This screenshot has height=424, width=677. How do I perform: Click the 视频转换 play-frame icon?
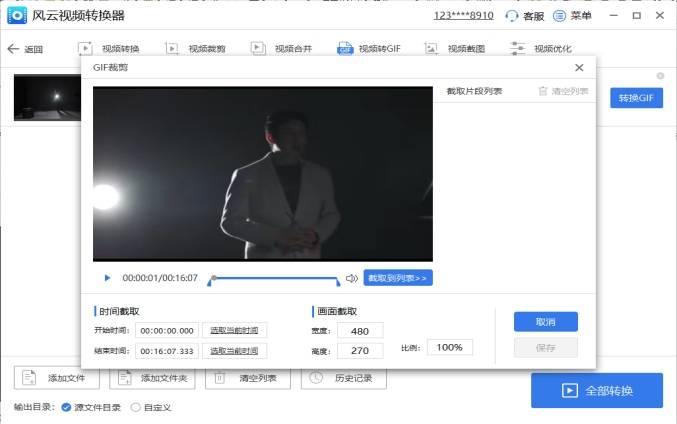(x=85, y=48)
